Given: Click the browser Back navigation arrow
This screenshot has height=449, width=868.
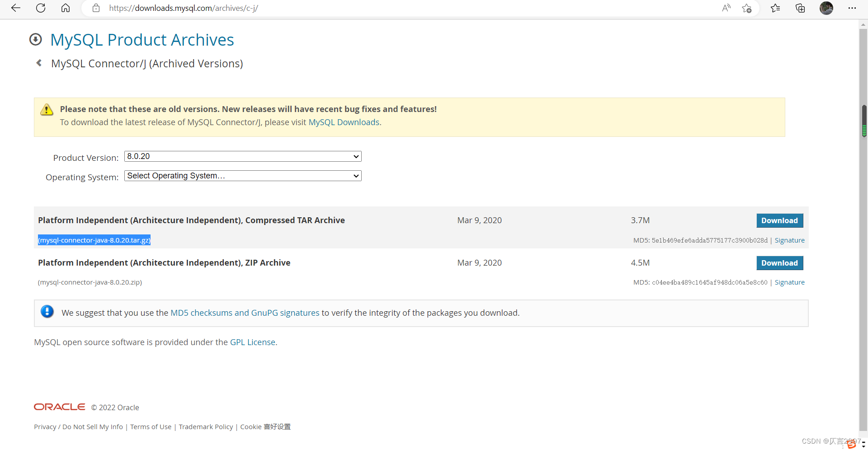Looking at the screenshot, I should click(15, 8).
